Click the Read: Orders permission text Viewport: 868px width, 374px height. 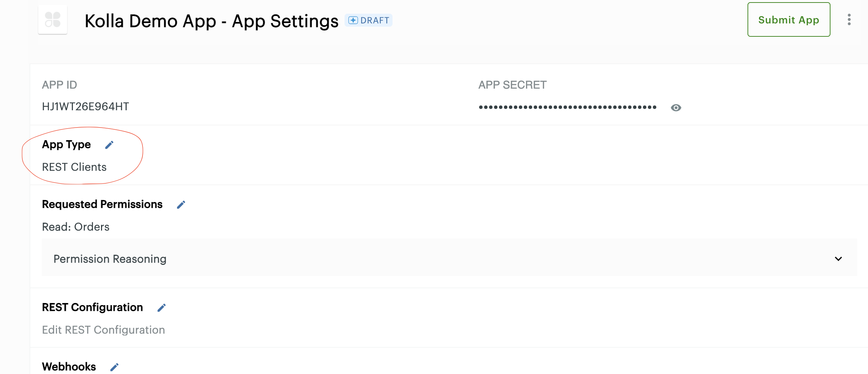(x=76, y=227)
